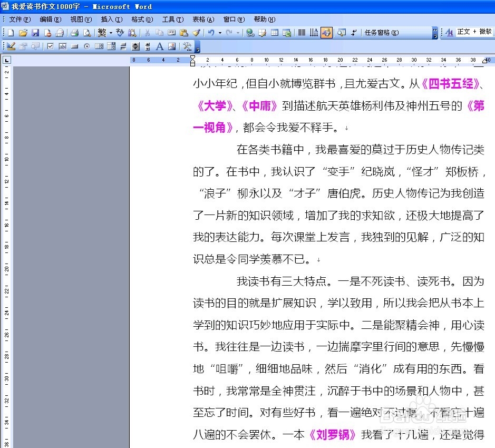Viewport: 495px width, 448px height.
Task: Create a new blank document
Action: coord(11,33)
